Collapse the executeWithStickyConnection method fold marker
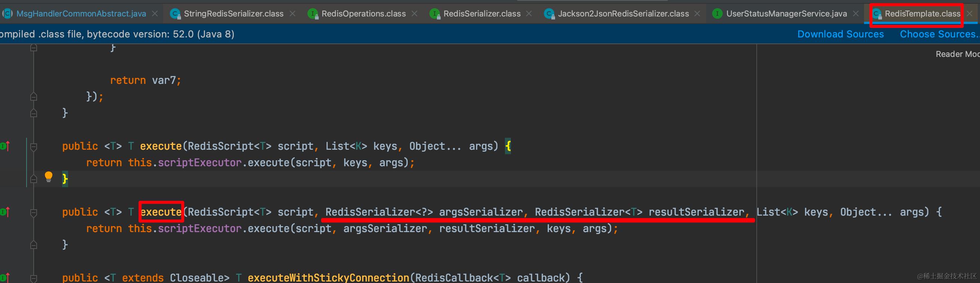Image resolution: width=980 pixels, height=283 pixels. coord(34,278)
